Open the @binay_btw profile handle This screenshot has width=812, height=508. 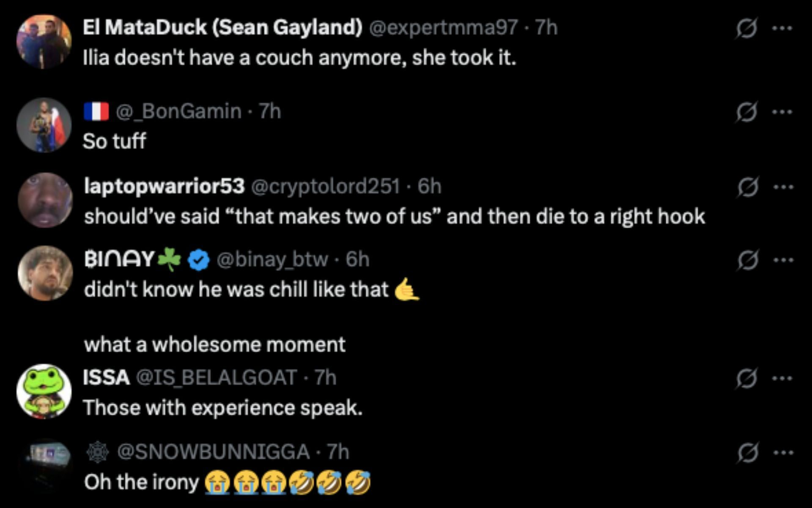pyautogui.click(x=272, y=259)
